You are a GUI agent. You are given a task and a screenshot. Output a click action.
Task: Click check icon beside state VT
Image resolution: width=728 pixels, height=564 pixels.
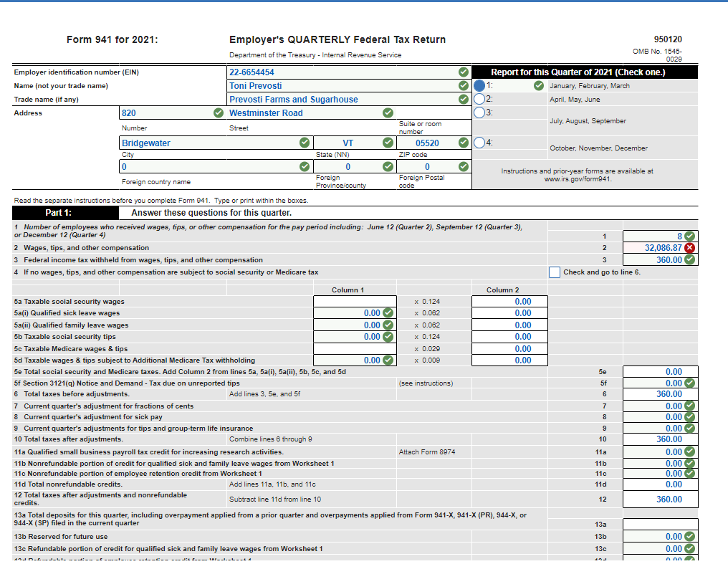(388, 143)
